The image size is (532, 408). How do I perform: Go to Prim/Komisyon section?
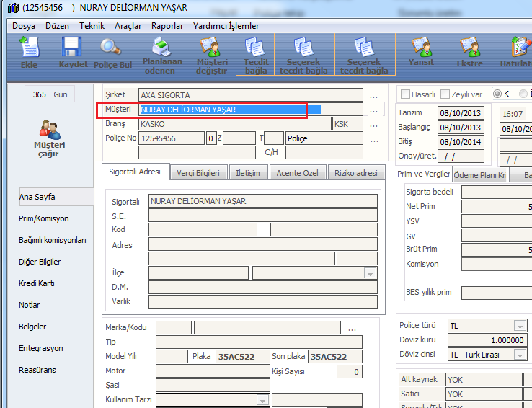point(44,218)
